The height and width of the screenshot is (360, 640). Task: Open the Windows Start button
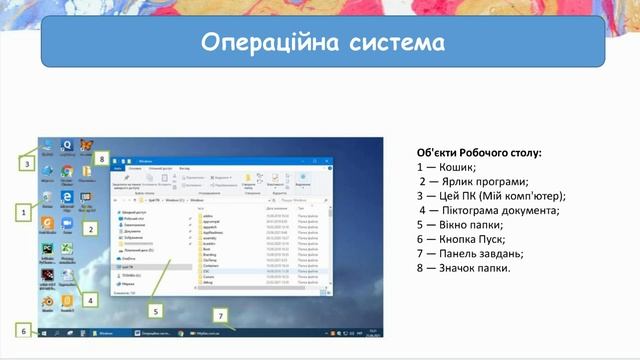pos(44,333)
